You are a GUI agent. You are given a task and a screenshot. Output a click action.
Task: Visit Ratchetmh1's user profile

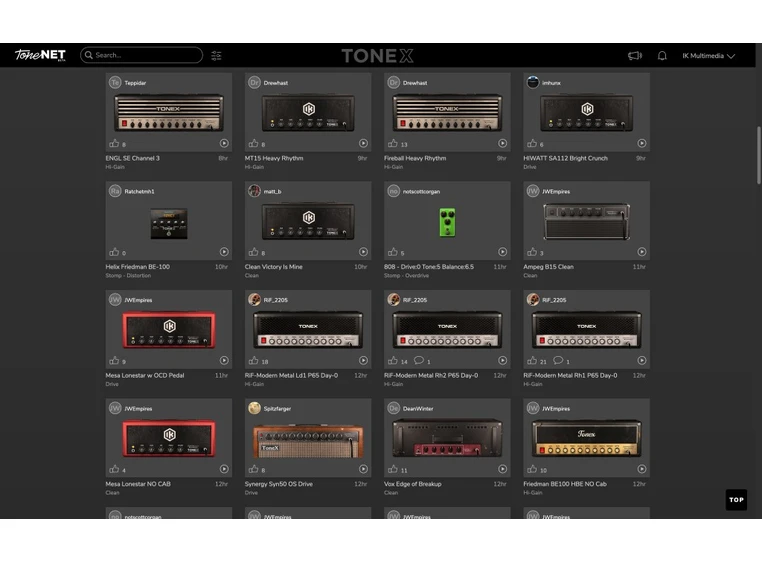pos(139,191)
